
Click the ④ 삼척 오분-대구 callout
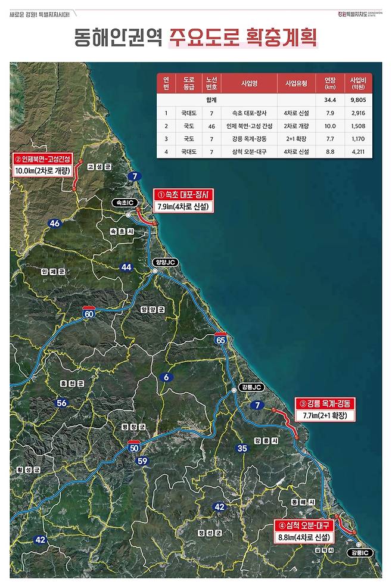coord(303,531)
